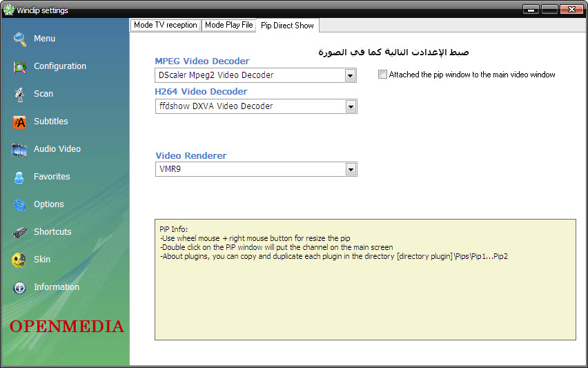Click the Favorites person icon
The image size is (588, 368).
[19, 177]
